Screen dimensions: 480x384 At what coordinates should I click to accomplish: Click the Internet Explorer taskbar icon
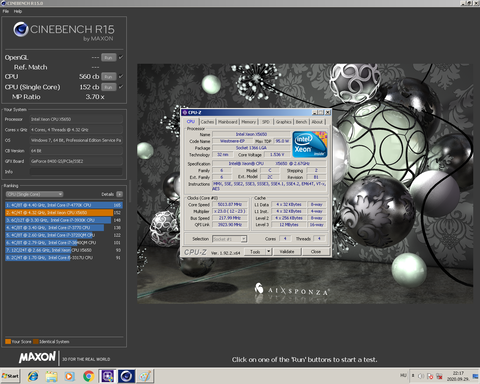coord(33,376)
